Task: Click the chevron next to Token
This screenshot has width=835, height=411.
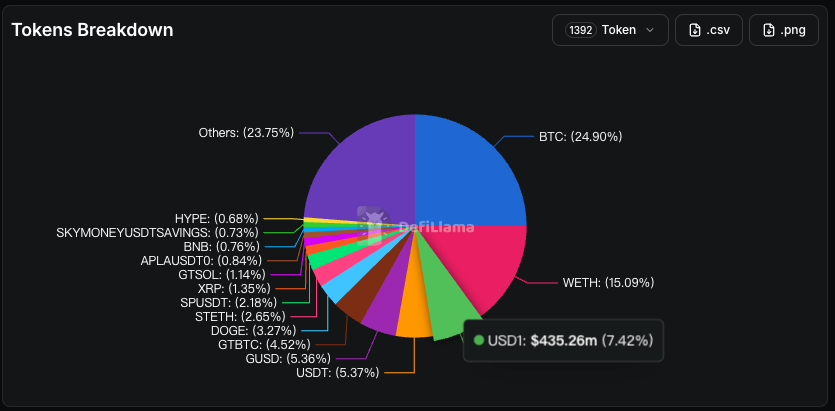Action: coord(650,30)
